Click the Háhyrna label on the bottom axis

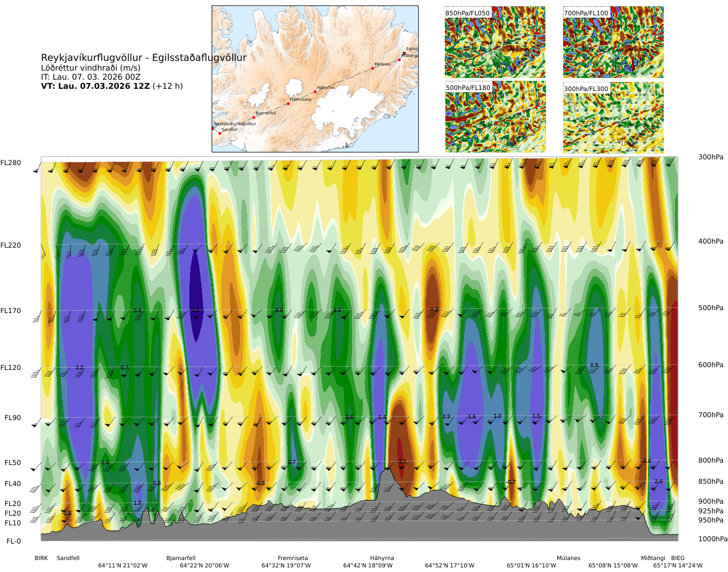pos(382,558)
